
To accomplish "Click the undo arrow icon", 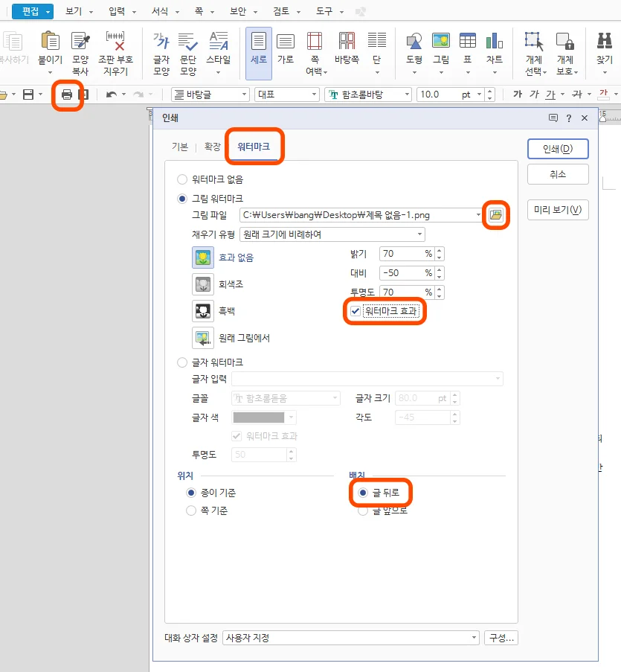I will (x=112, y=95).
